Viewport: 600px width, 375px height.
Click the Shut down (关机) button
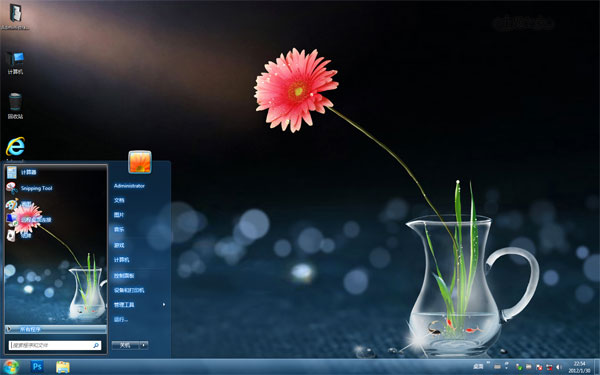point(125,345)
